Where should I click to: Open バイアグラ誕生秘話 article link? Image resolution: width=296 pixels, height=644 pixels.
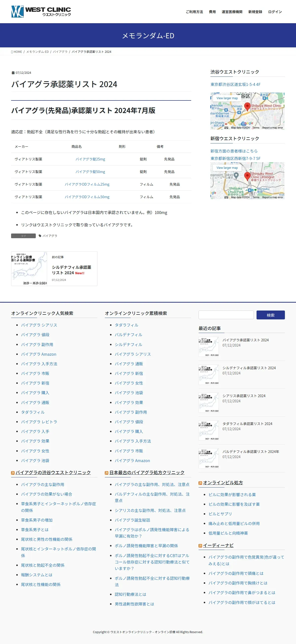[132, 520]
